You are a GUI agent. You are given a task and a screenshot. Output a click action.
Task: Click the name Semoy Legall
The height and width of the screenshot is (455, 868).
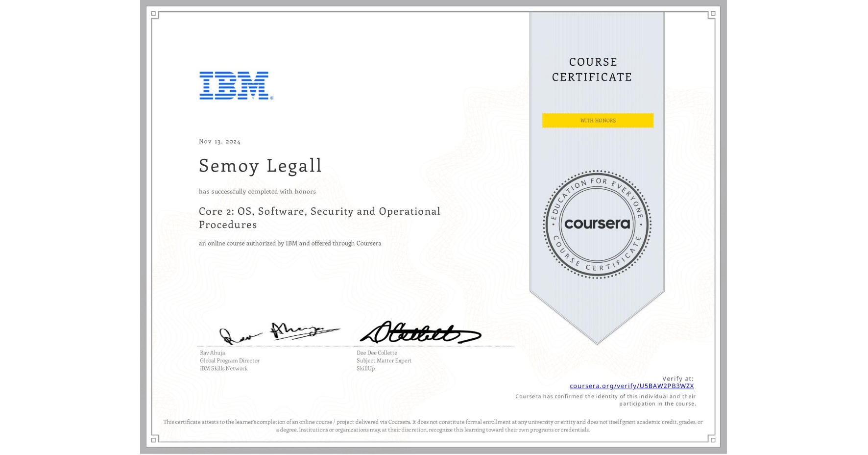coord(260,166)
